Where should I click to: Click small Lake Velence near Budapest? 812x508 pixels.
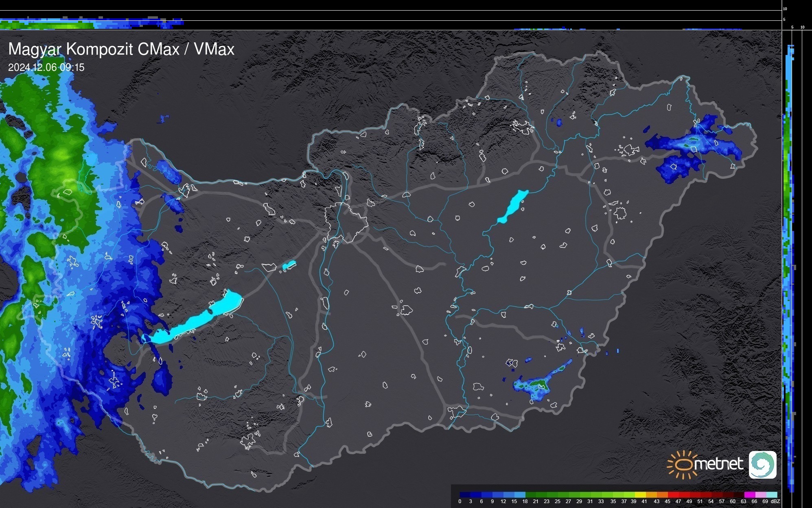289,265
